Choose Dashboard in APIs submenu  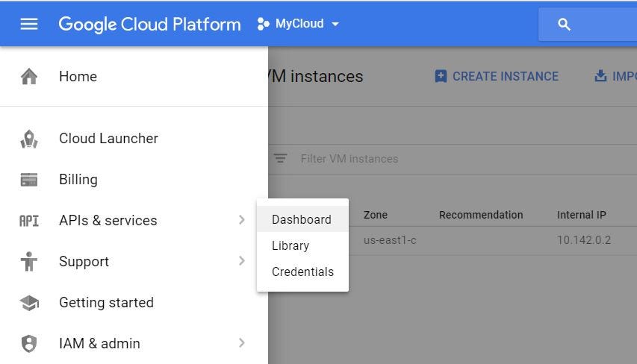tap(302, 219)
